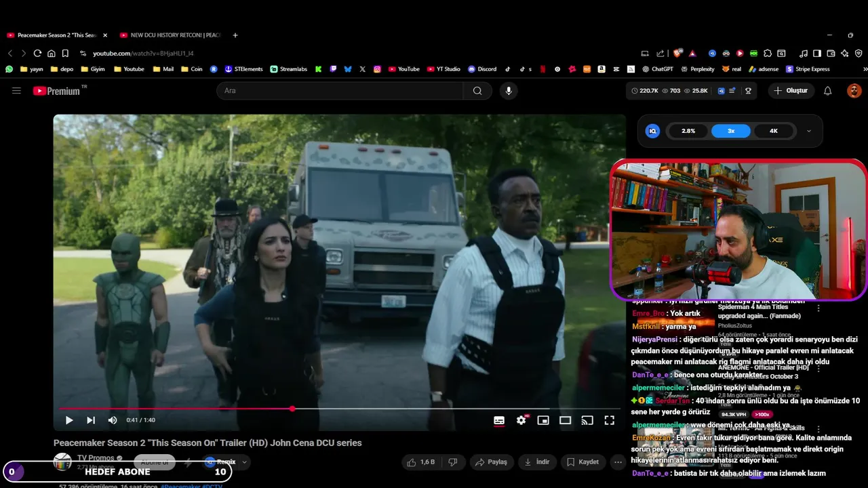Open the Giyim bookmarks folder
This screenshot has height=488, width=868.
click(x=93, y=69)
